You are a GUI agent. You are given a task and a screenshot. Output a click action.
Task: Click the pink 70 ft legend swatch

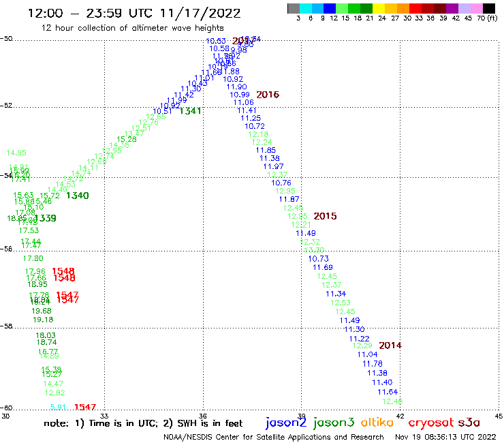click(x=476, y=9)
